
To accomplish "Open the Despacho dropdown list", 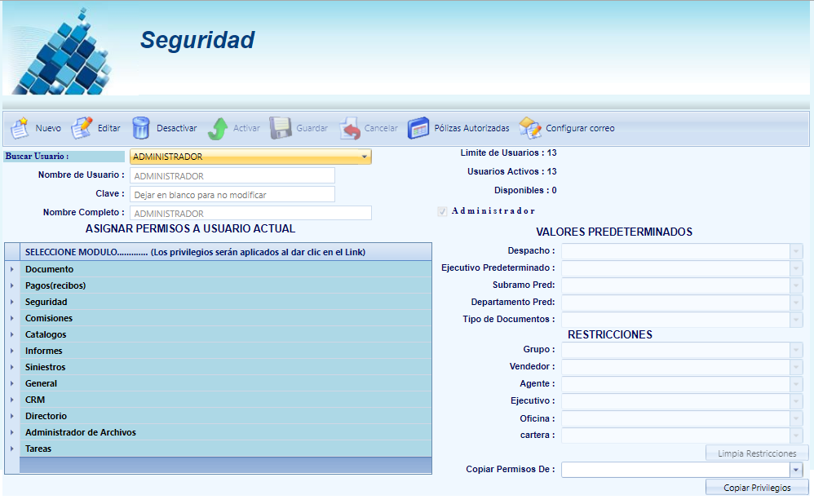I will click(x=796, y=251).
